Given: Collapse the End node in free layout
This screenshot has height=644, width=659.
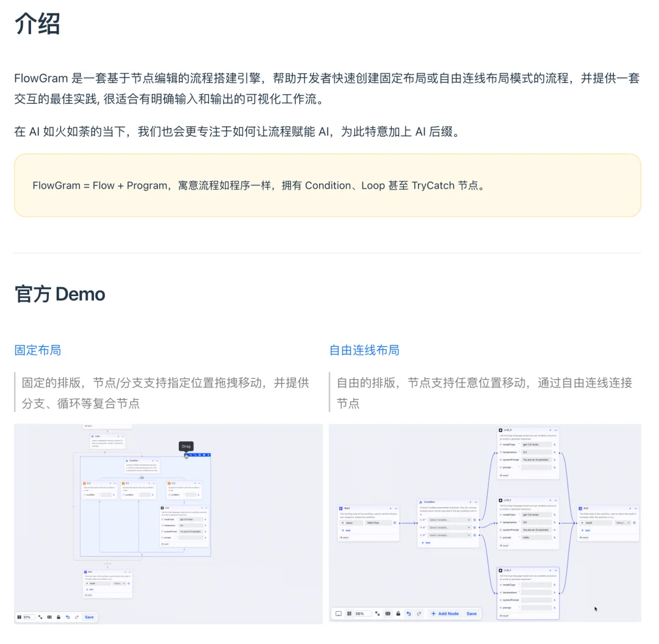Looking at the screenshot, I should [630, 508].
